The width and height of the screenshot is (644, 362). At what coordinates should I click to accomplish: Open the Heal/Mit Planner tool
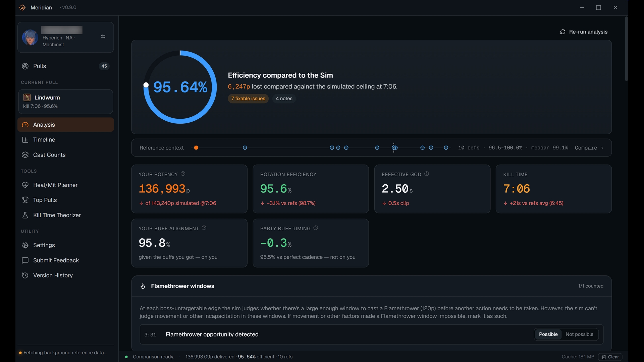click(x=65, y=185)
